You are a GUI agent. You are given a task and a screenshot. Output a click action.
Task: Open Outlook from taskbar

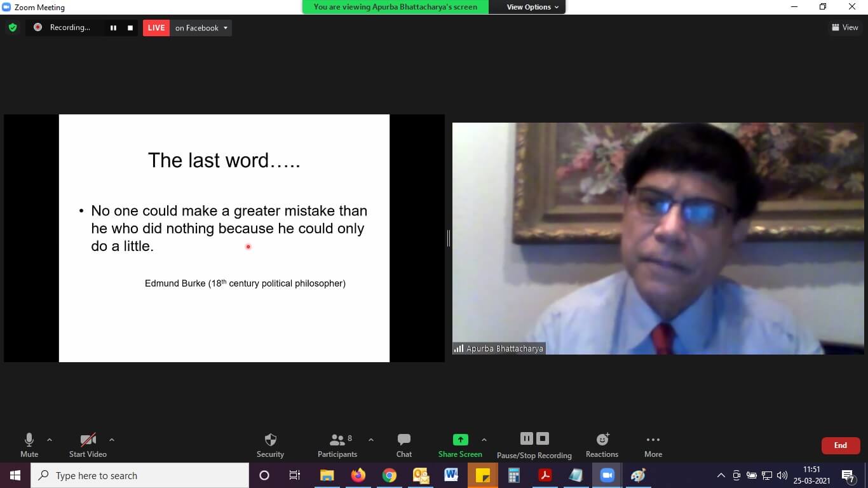tap(421, 475)
